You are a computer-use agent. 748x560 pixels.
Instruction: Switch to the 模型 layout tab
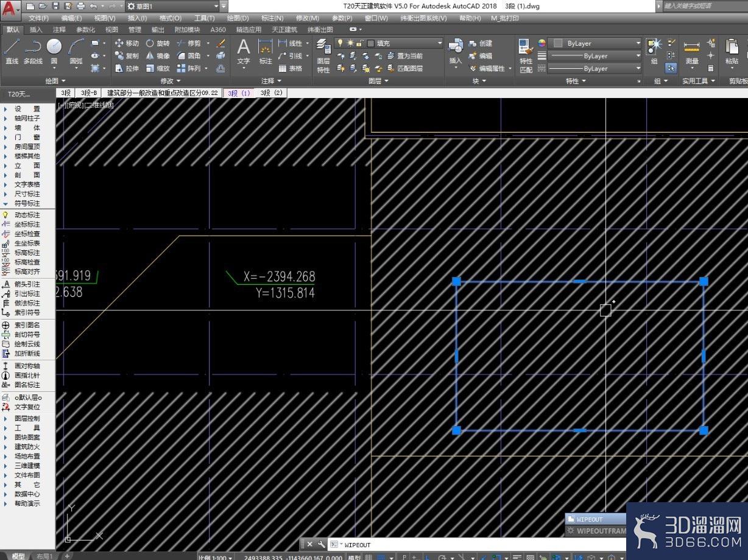18,556
